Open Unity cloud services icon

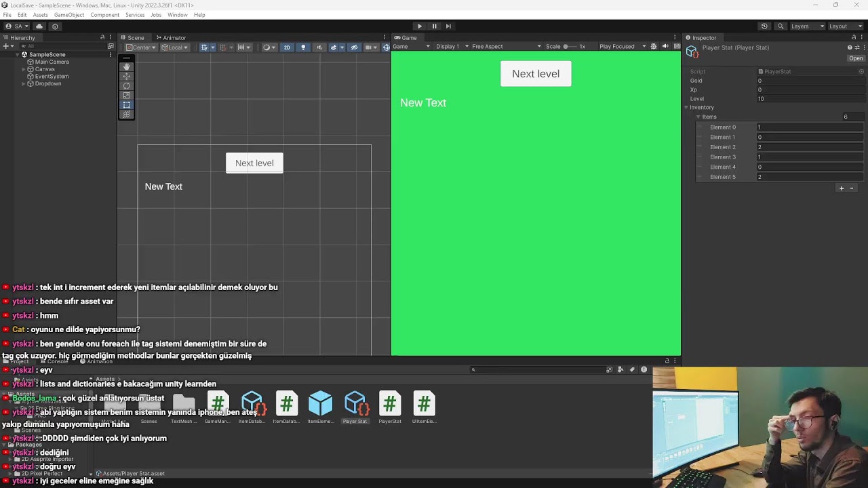click(39, 26)
